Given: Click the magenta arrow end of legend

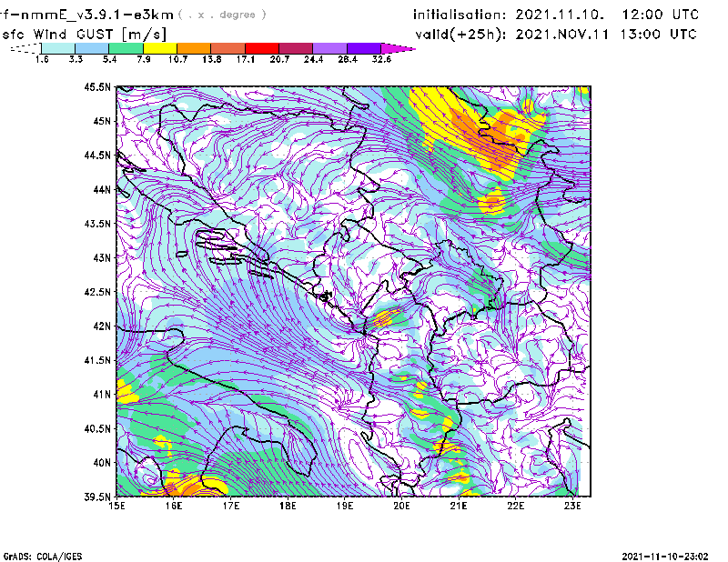Looking at the screenshot, I should (397, 48).
